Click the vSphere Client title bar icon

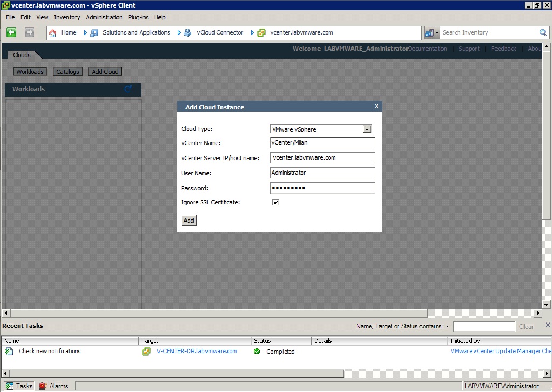tap(5, 5)
